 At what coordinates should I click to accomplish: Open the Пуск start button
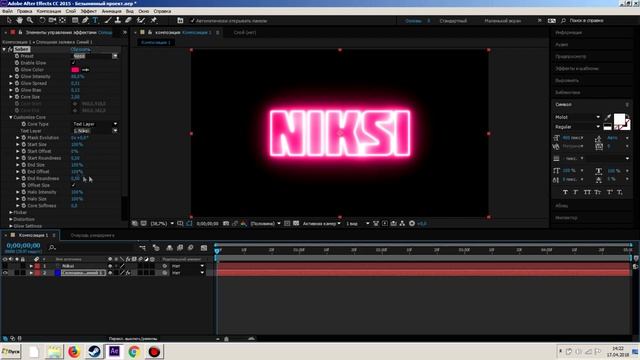pos(11,351)
